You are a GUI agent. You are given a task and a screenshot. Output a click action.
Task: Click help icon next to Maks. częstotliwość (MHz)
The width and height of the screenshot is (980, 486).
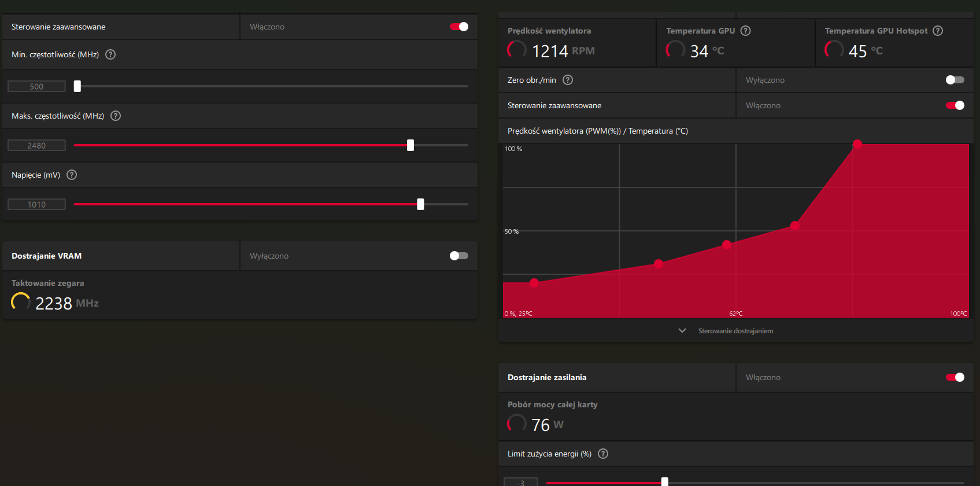(x=116, y=116)
